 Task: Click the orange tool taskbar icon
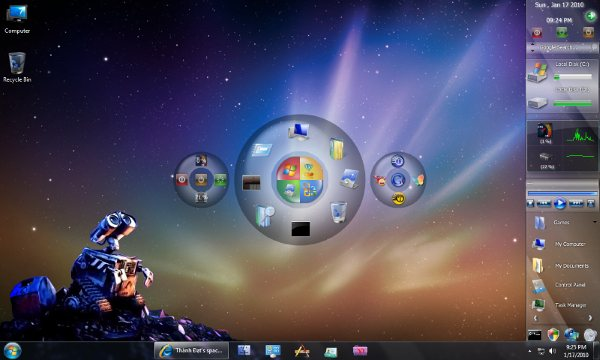[x=302, y=351]
